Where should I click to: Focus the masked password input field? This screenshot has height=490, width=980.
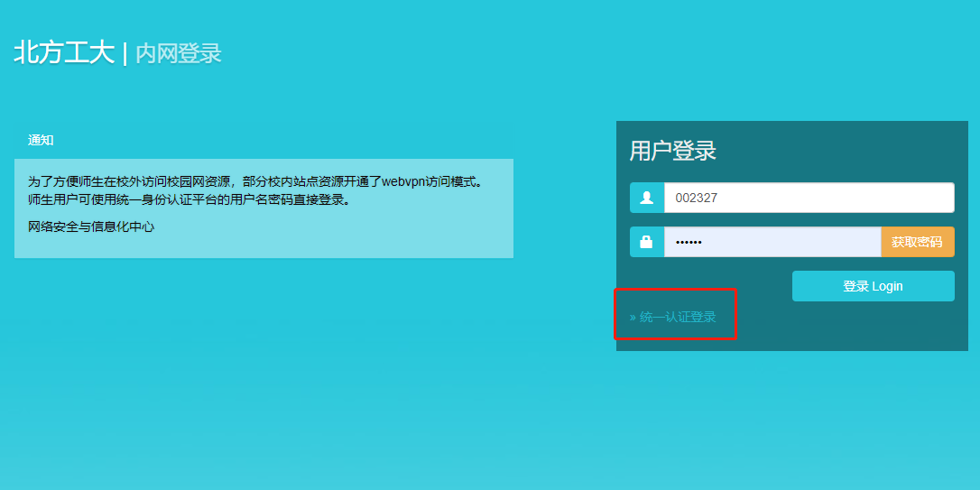[x=772, y=242]
